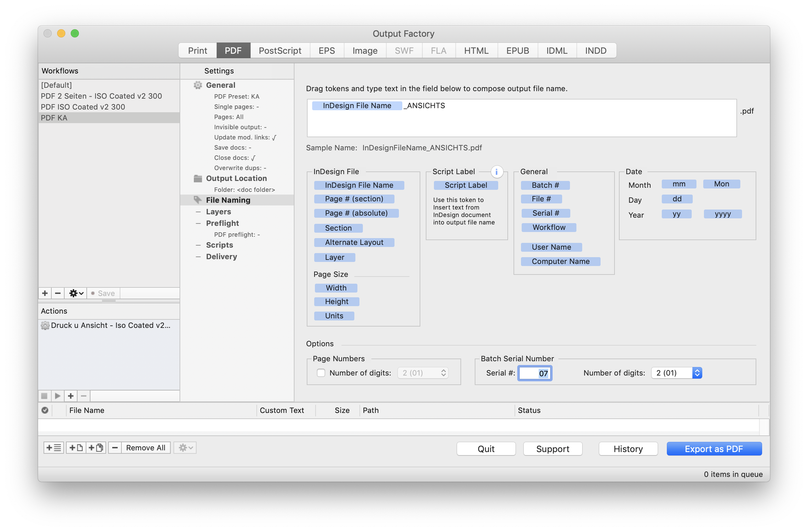Select the Computer Name token
This screenshot has width=808, height=532.
(560, 261)
